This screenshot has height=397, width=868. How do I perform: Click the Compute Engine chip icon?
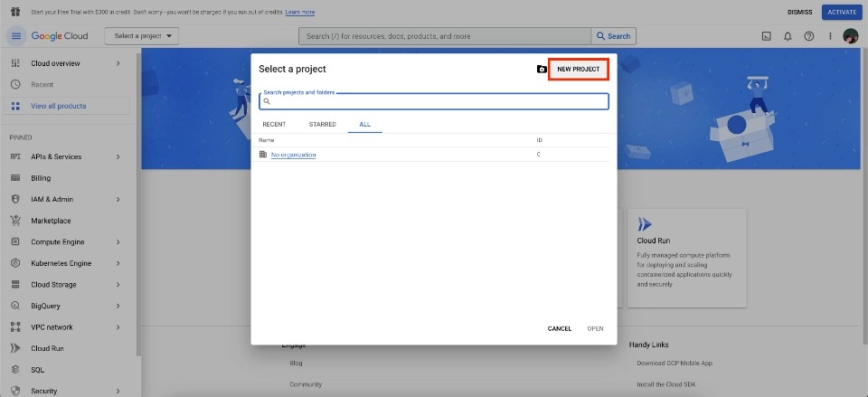(15, 242)
